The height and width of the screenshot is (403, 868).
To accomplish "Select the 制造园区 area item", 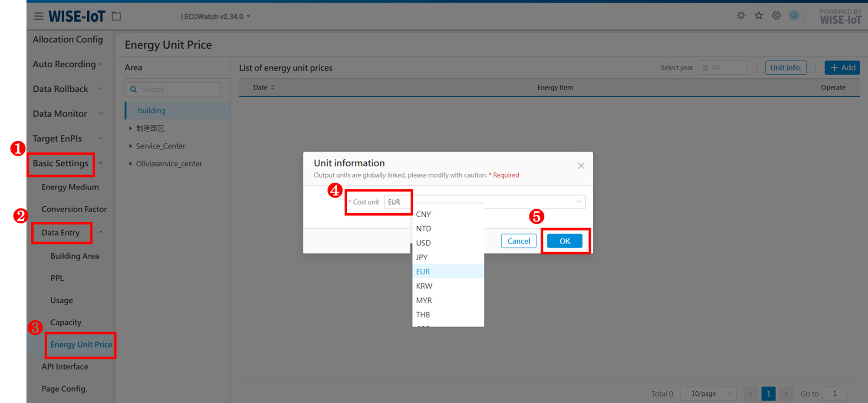I will (150, 128).
